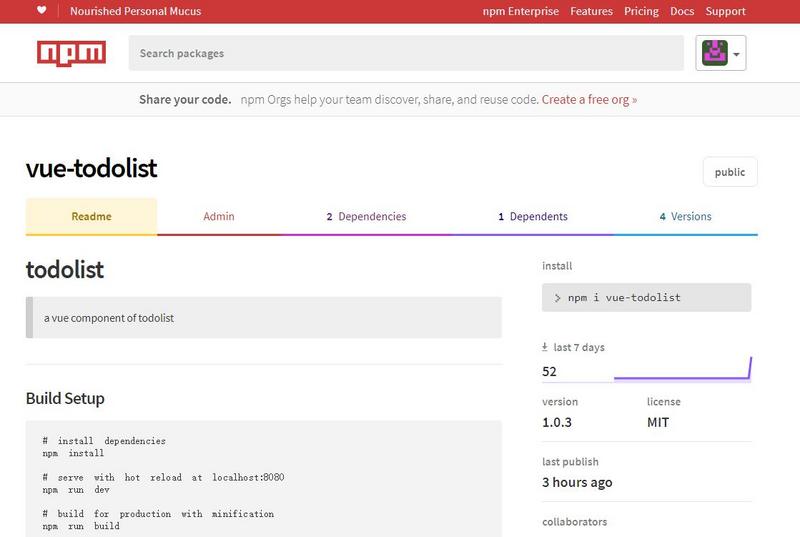800x537 pixels.
Task: Click the version value 1.0.3
Action: click(x=557, y=422)
